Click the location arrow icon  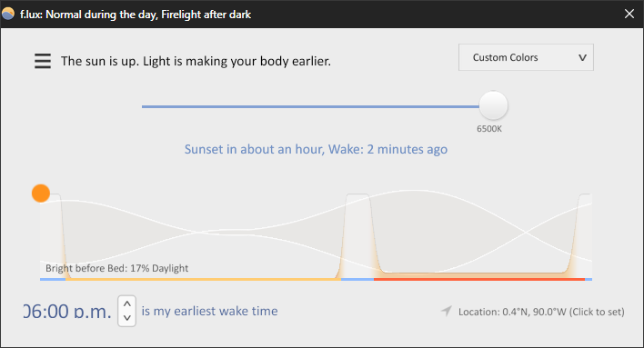point(447,311)
